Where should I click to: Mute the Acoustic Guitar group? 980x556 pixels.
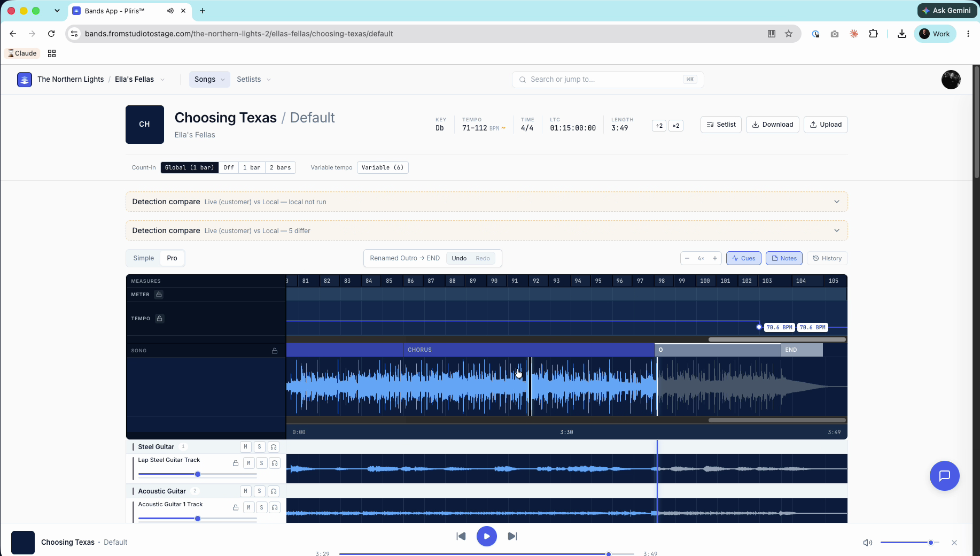coord(245,491)
